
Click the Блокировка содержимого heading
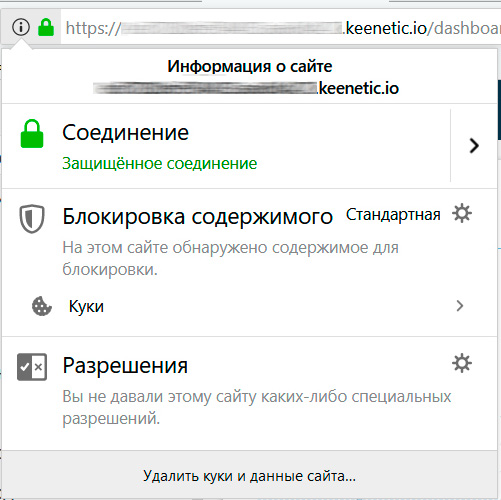click(198, 217)
